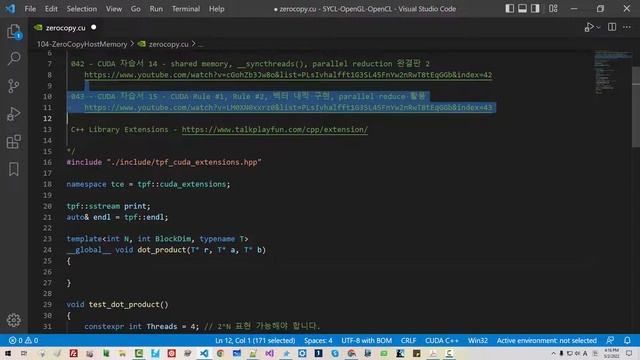Open feedback icon in status bar
This screenshot has width=640, height=360.
click(x=610, y=340)
